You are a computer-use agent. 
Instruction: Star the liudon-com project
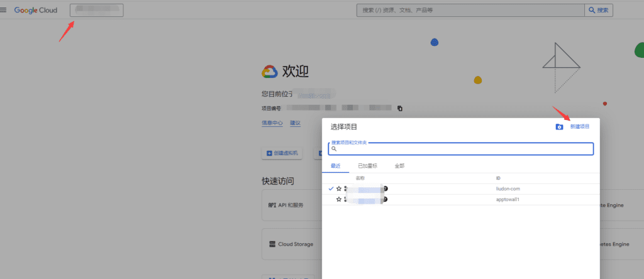(339, 189)
